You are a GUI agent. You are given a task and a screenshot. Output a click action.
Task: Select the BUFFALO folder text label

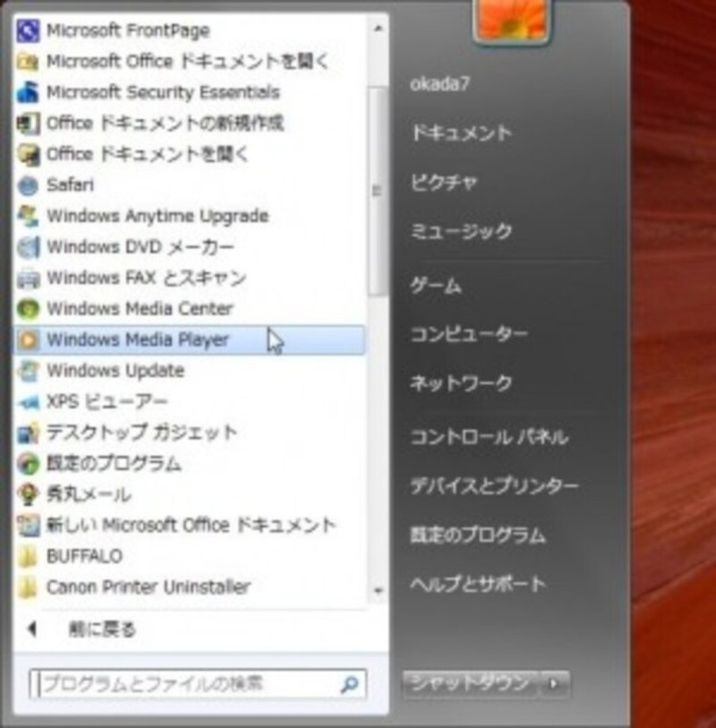point(84,556)
